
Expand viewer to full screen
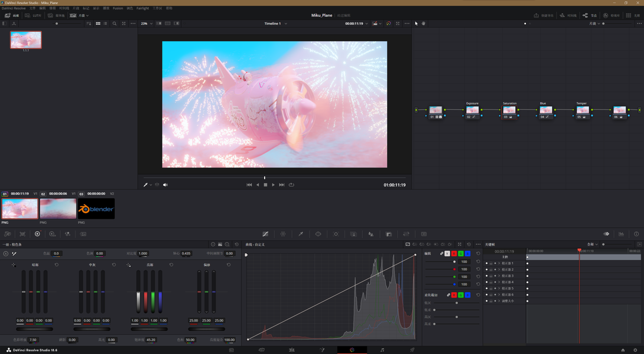[398, 24]
